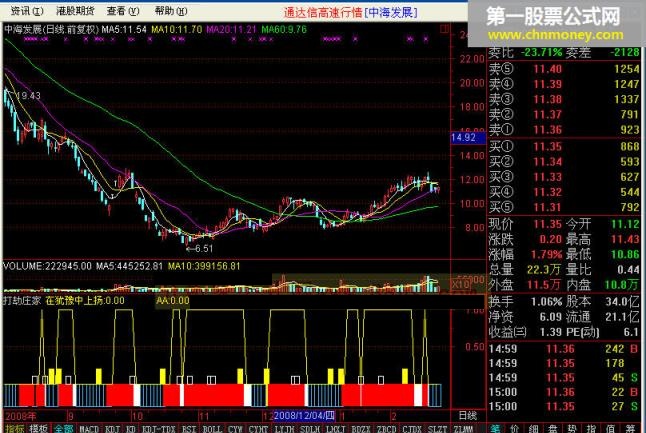Switch quote panel to 细 tab
646x433 pixels.
tap(534, 428)
